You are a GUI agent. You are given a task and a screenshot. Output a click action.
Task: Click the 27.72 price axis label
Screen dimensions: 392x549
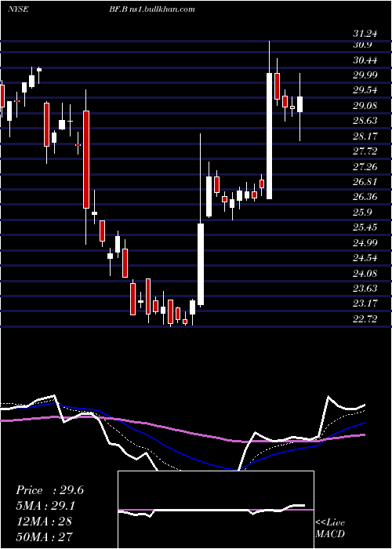point(365,151)
